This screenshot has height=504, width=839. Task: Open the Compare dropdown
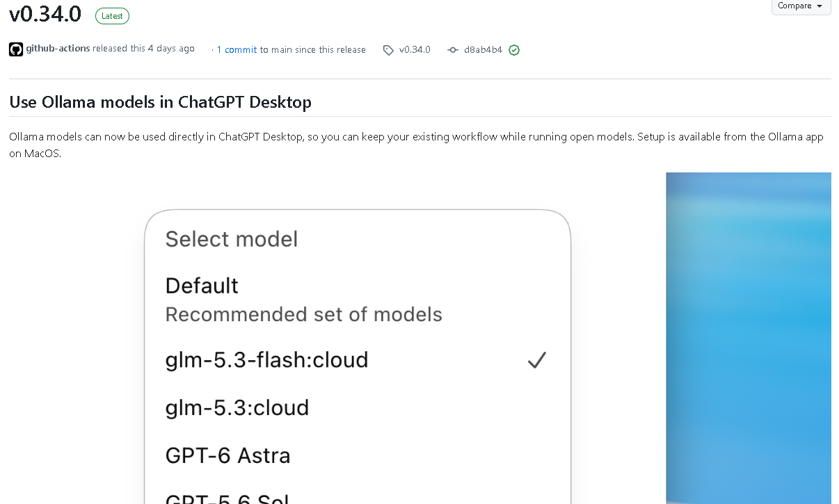point(801,6)
